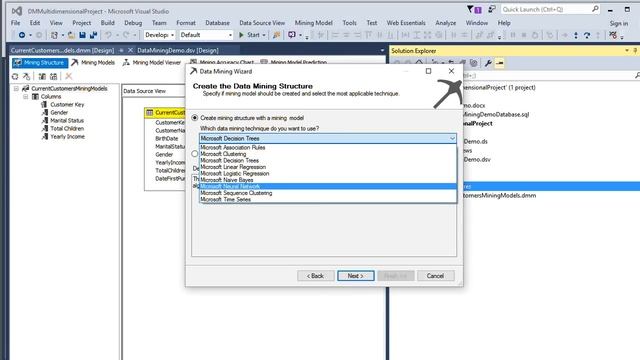Open the Analyze menu

click(x=446, y=23)
